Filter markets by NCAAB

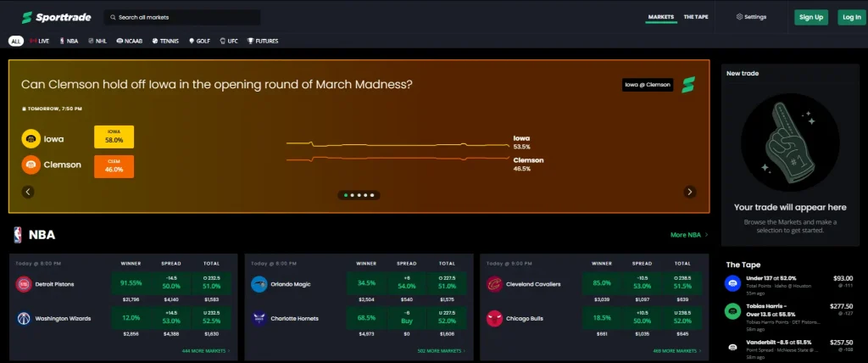130,41
